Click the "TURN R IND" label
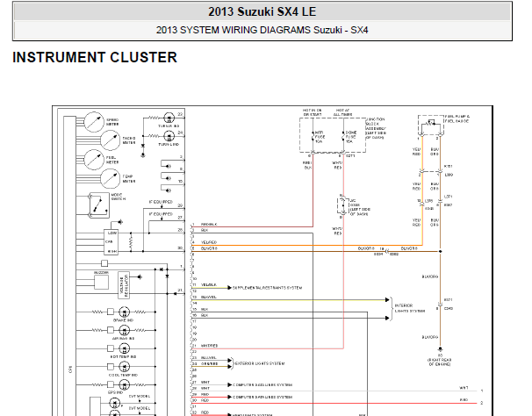This screenshot has width=532, height=416. tap(169, 126)
